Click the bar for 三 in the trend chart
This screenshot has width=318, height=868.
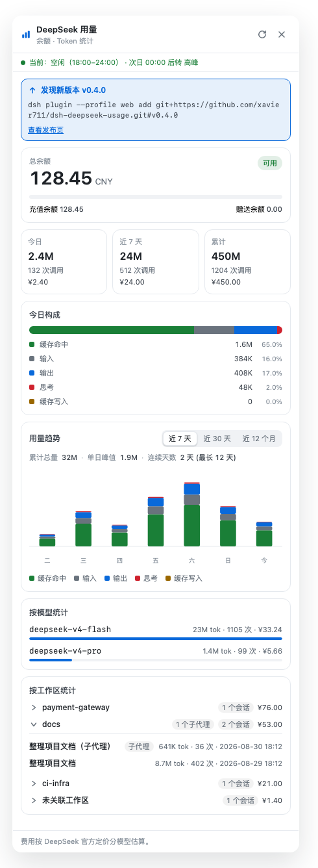[84, 529]
